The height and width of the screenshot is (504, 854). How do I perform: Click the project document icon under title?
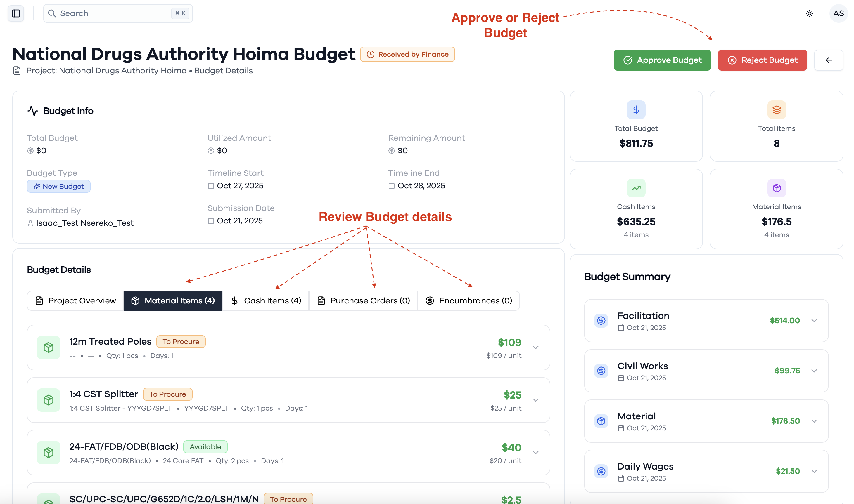pyautogui.click(x=17, y=71)
